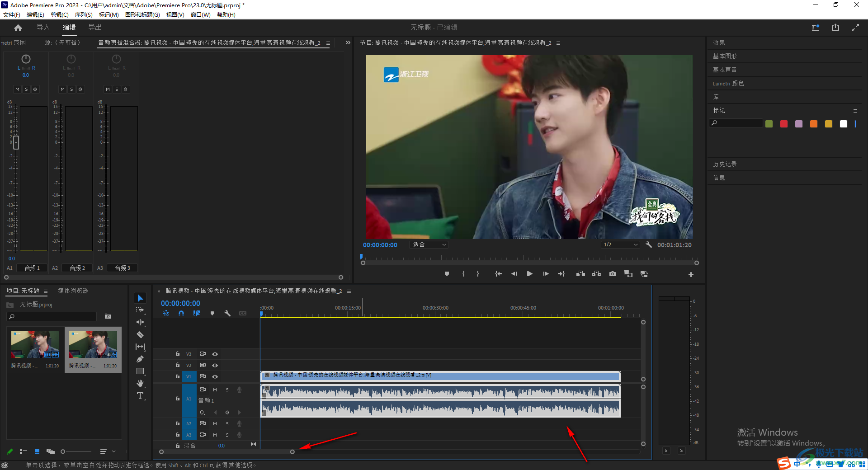Open Program monitor wrench settings
Screen dimensions: 868x470
click(x=648, y=244)
